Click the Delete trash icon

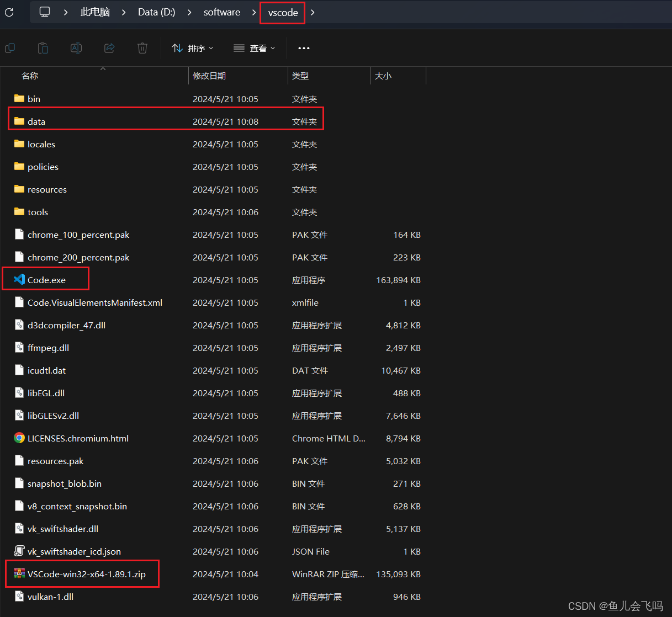[x=142, y=48]
